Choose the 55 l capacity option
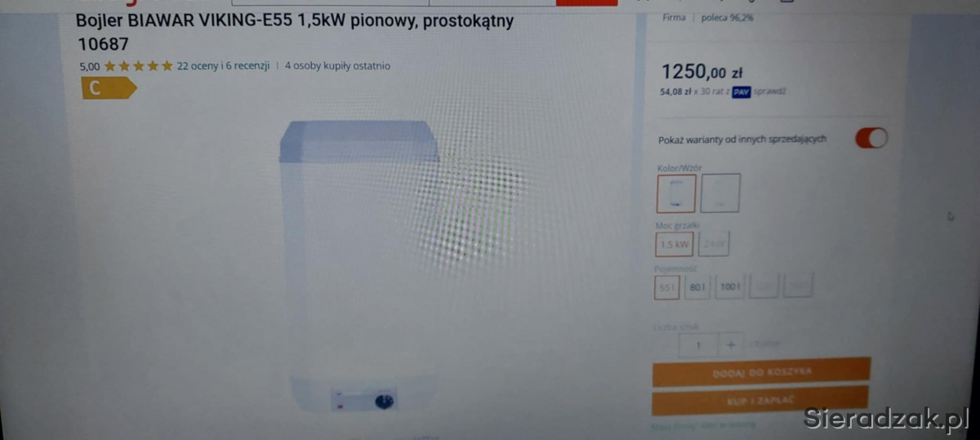The height and width of the screenshot is (440, 980). point(667,287)
